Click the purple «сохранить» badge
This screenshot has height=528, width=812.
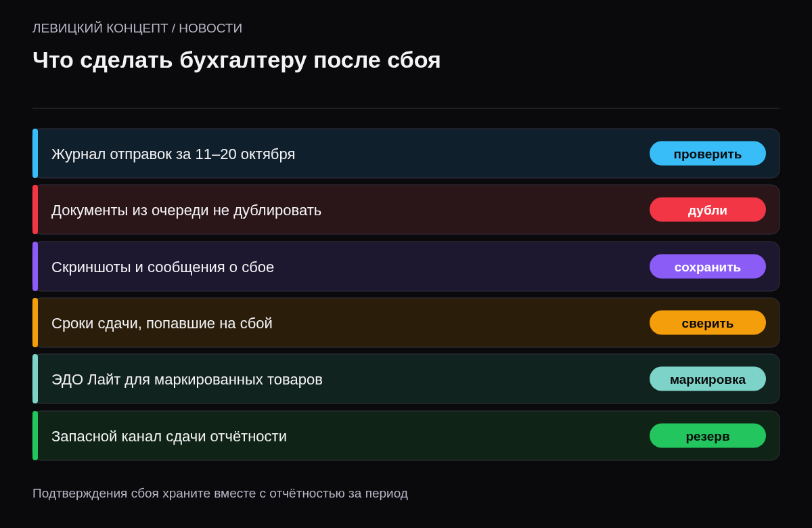[708, 267]
